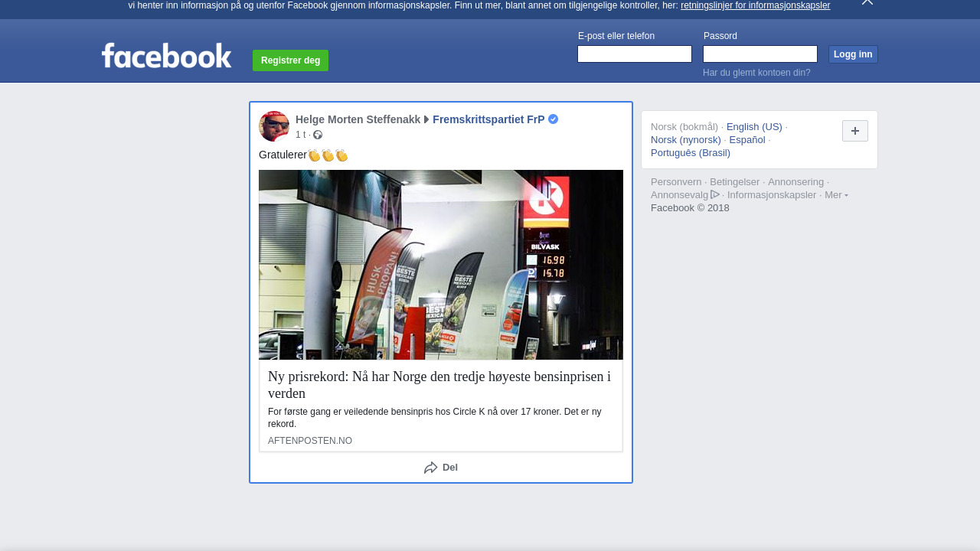980x551 pixels.
Task: Switch language to English (US)
Action: 754,127
